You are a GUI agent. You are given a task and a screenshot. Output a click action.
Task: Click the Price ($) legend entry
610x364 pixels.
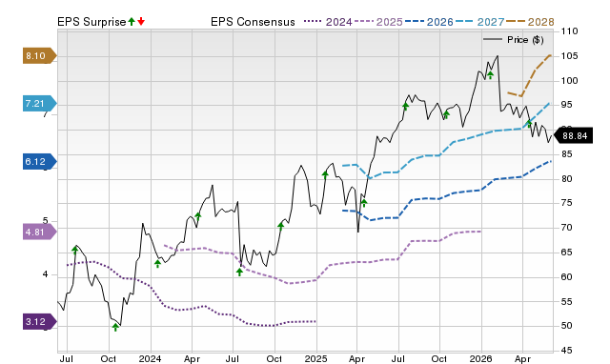[513, 40]
